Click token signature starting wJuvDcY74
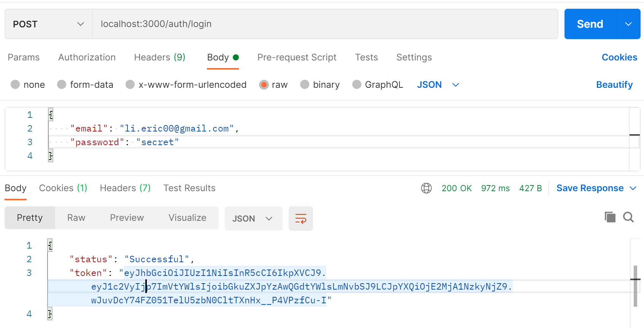644x328 pixels. 208,300
